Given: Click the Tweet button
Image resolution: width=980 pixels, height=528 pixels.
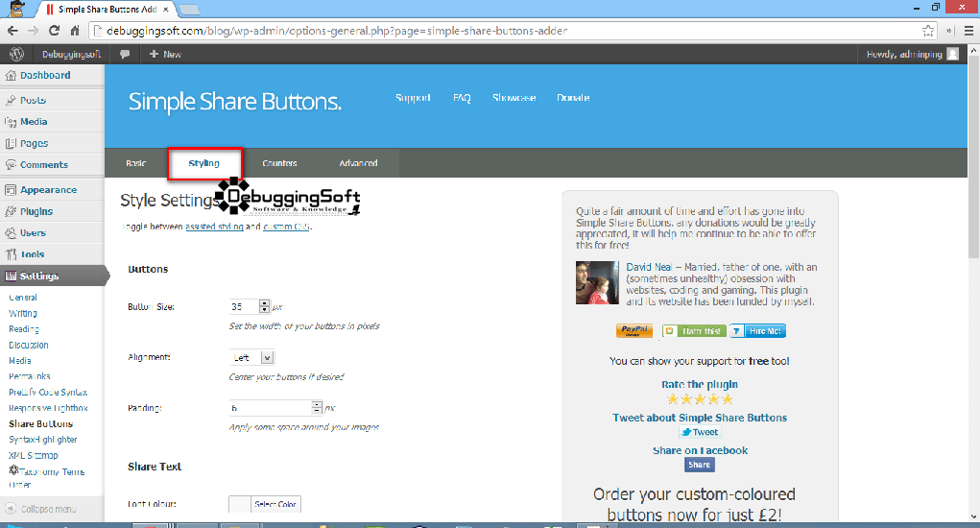Looking at the screenshot, I should pos(700,432).
